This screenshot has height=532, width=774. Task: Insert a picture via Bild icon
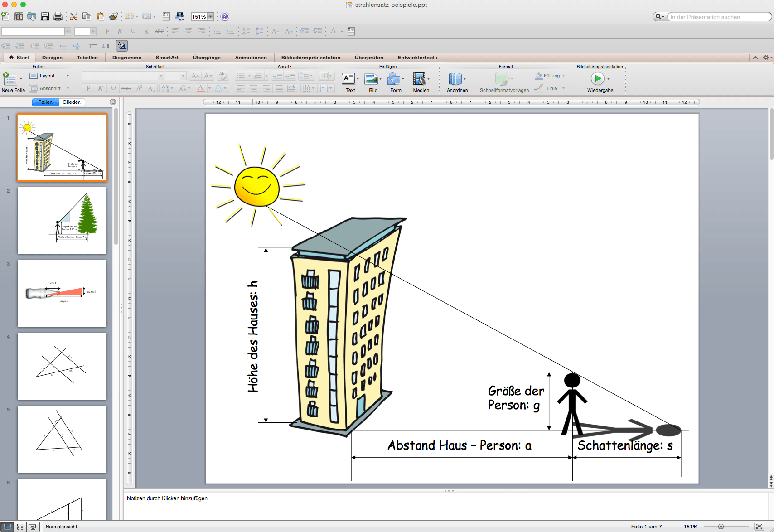point(371,79)
